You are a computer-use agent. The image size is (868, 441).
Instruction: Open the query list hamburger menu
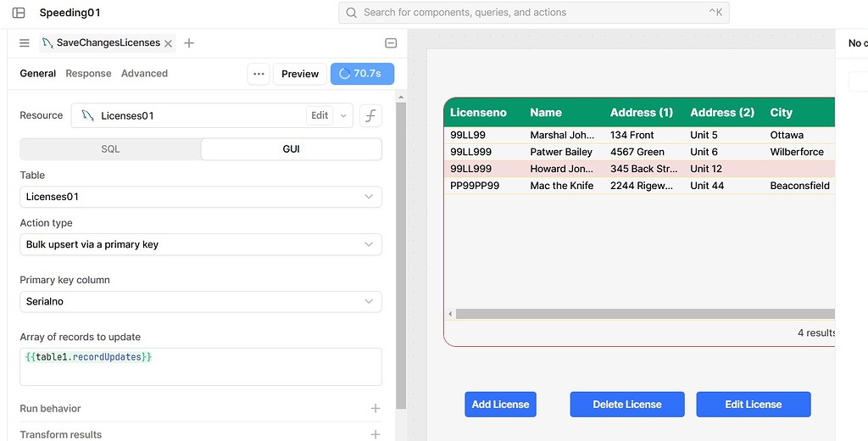point(25,42)
